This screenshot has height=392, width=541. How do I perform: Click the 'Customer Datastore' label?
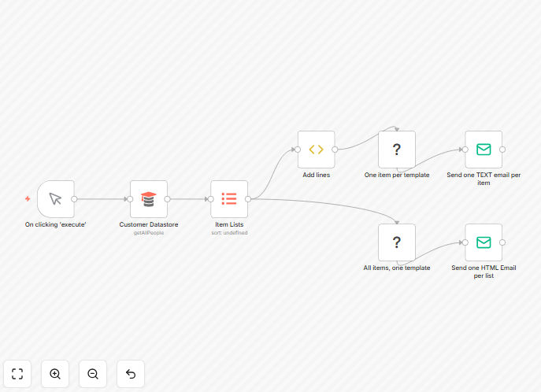(149, 224)
